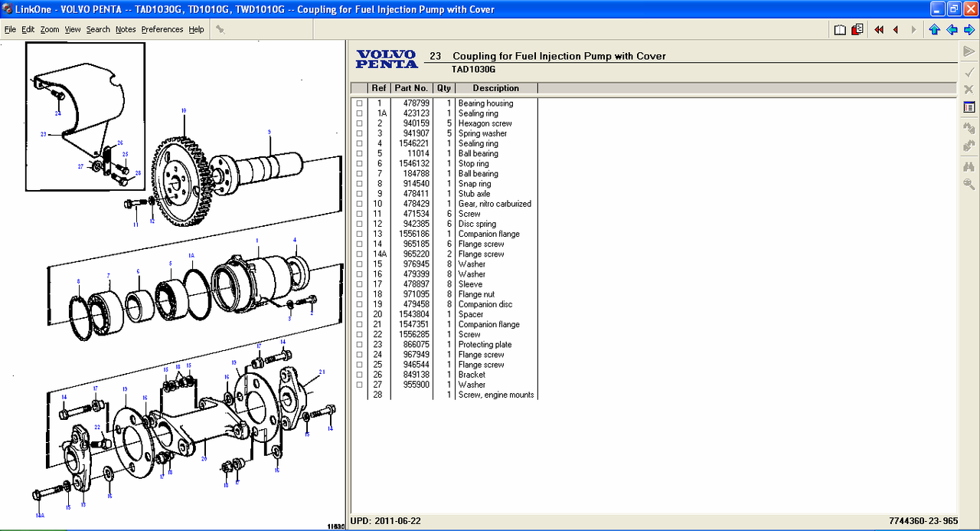Click the Disc spring description
This screenshot has height=531, width=980.
pos(477,224)
